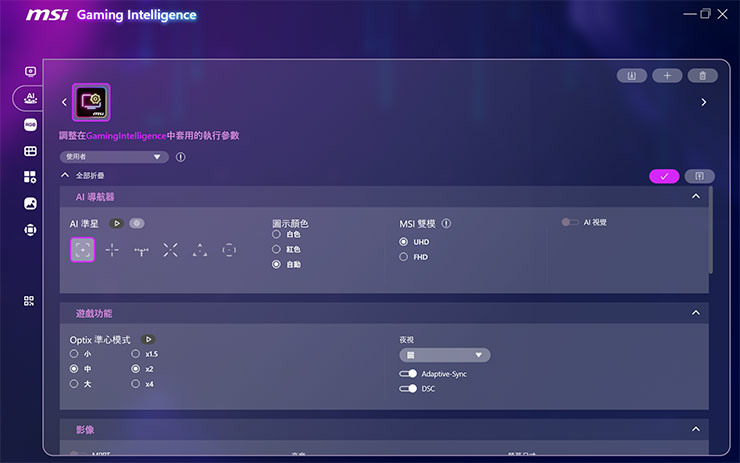This screenshot has height=463, width=740.
Task: Select UHD dual mode radio
Action: click(404, 242)
